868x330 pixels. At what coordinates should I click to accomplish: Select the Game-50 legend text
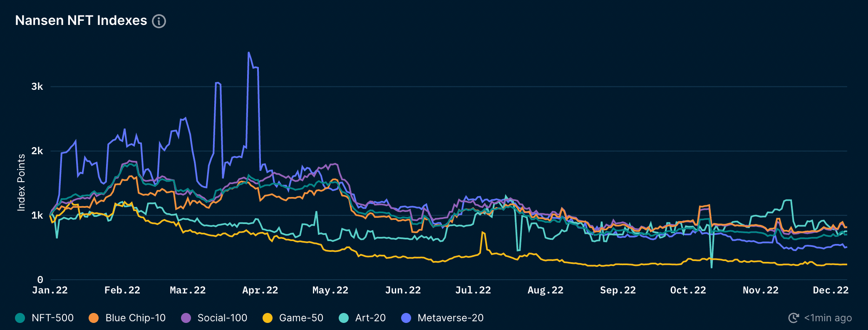click(301, 318)
